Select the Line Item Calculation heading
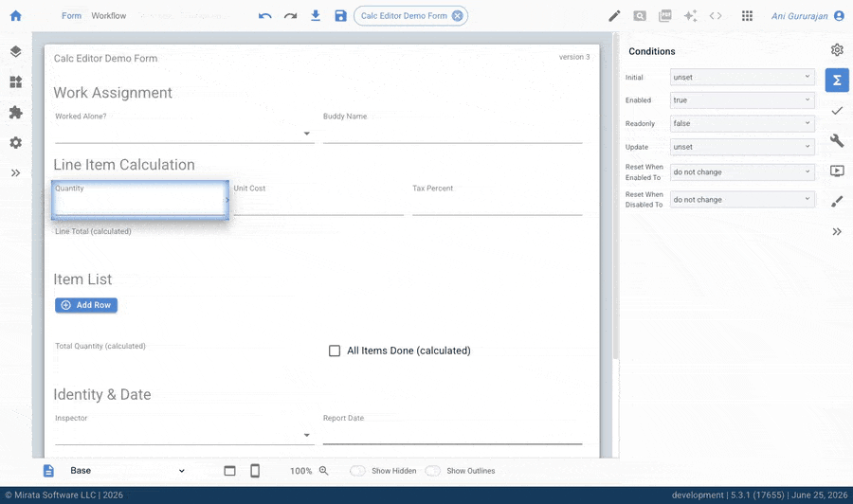 click(x=124, y=165)
